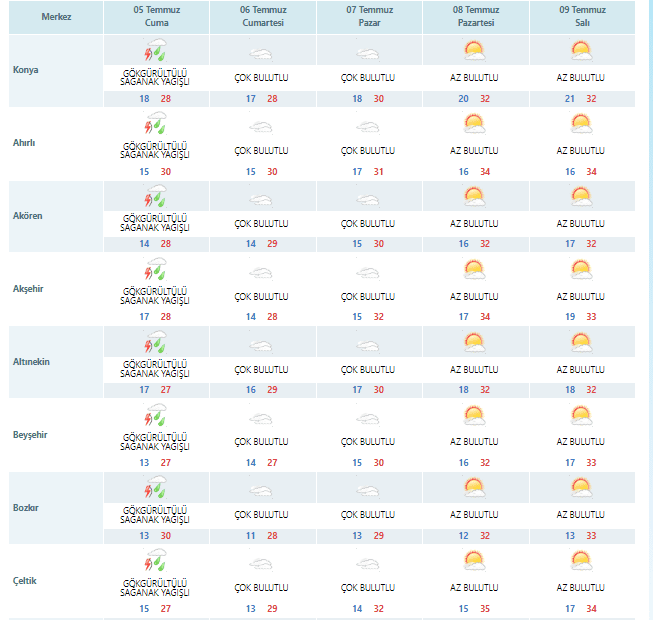Viewport: 653px width, 620px height.
Task: Click Altınekin cloud icon for 07 Temmuz Pazar
Action: coord(367,343)
